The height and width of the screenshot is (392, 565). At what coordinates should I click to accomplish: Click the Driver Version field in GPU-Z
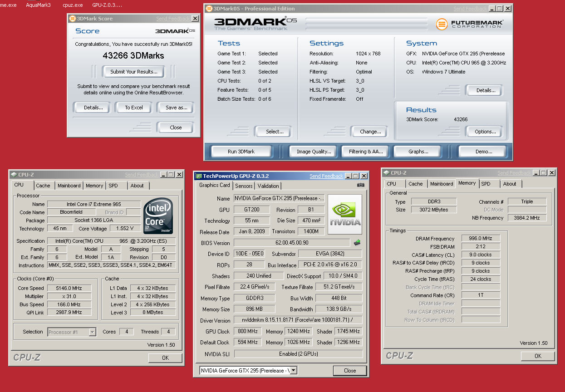click(x=298, y=320)
